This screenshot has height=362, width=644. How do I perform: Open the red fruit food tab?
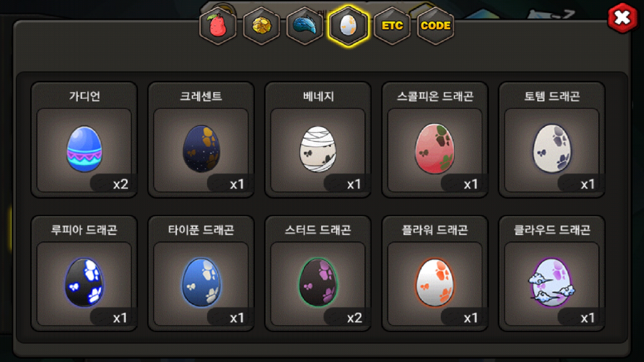coord(218,26)
